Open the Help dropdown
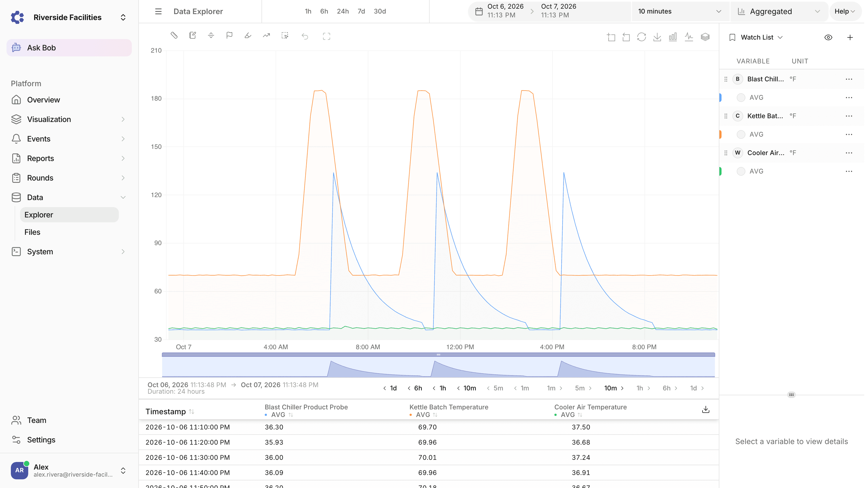This screenshot has height=488, width=868. (x=845, y=11)
